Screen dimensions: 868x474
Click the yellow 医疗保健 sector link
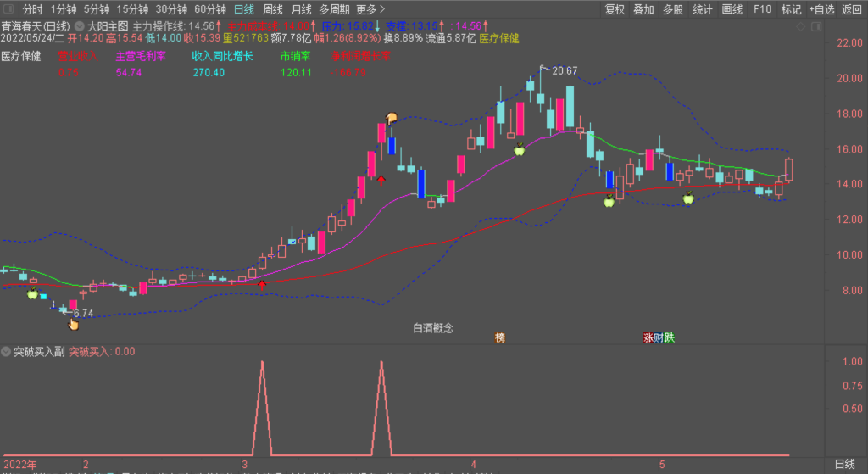point(499,38)
